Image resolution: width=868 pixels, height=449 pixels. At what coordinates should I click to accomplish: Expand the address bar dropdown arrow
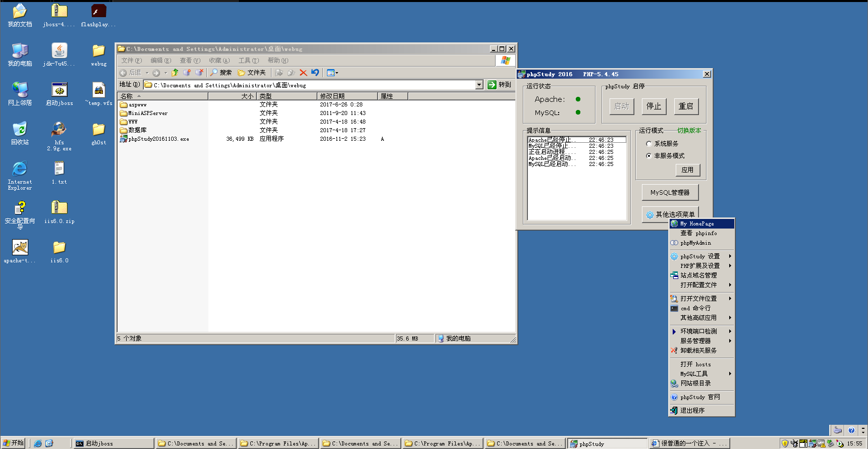[x=479, y=85]
